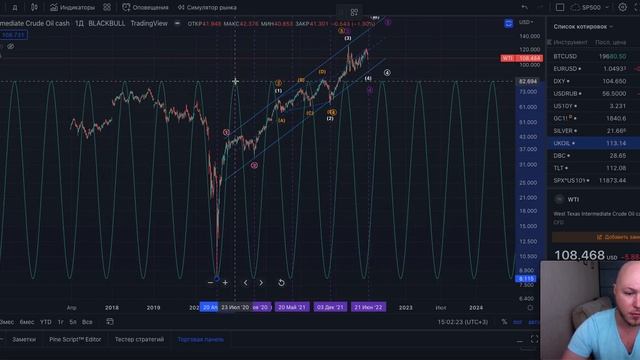The image size is (640, 360).
Task: Click the 03 Дек '21 date marker
Action: click(330, 307)
